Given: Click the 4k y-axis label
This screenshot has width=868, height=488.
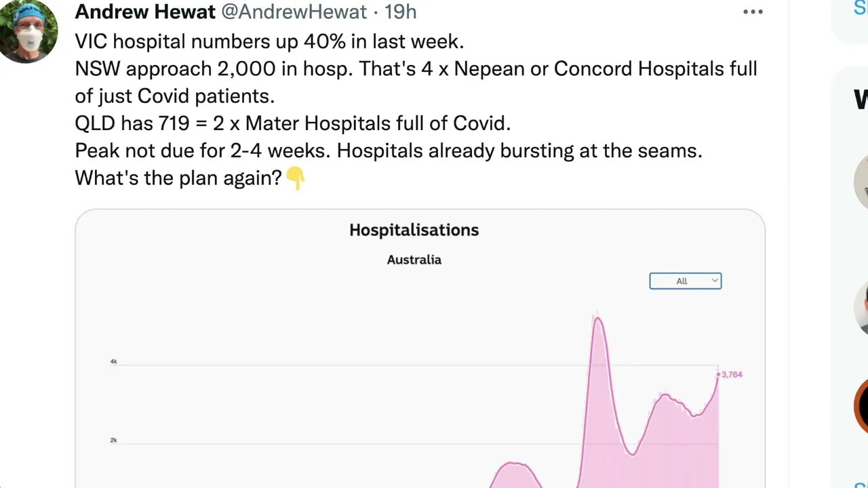Looking at the screenshot, I should 114,362.
